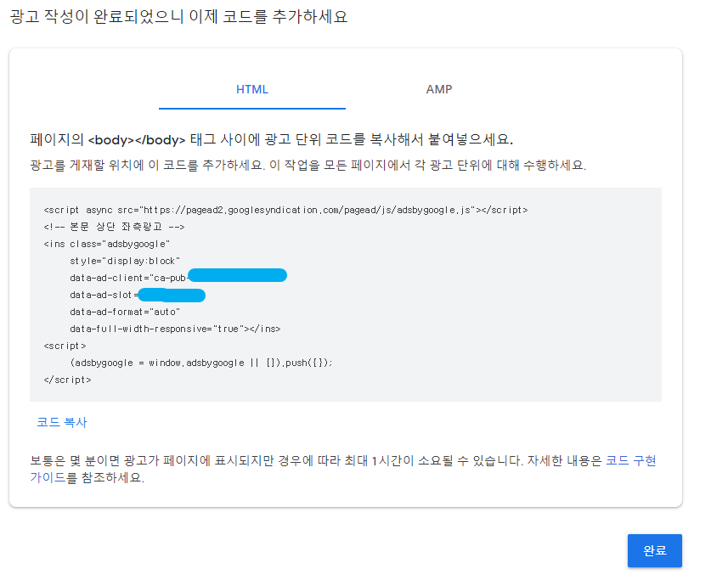The height and width of the screenshot is (580, 728).
Task: Click the adsbygoogle push code line
Action: [x=201, y=363]
